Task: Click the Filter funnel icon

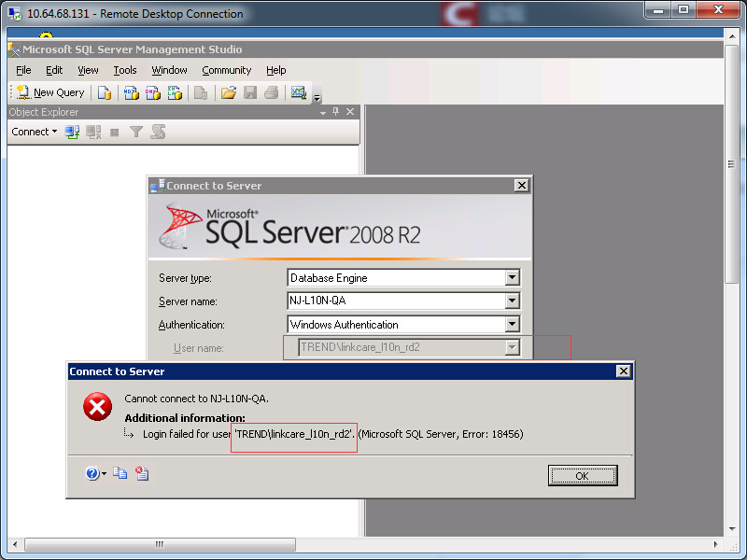Action: click(x=136, y=132)
